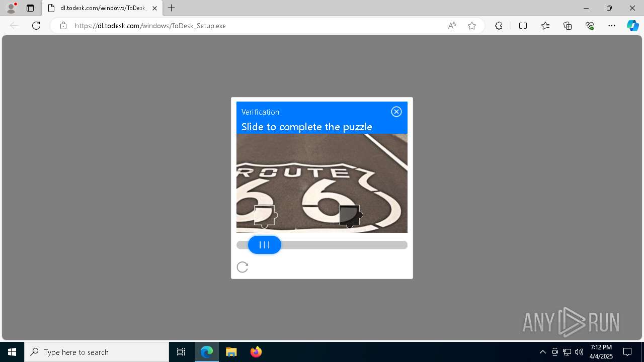Open the Edge profile icon

pyautogui.click(x=11, y=8)
